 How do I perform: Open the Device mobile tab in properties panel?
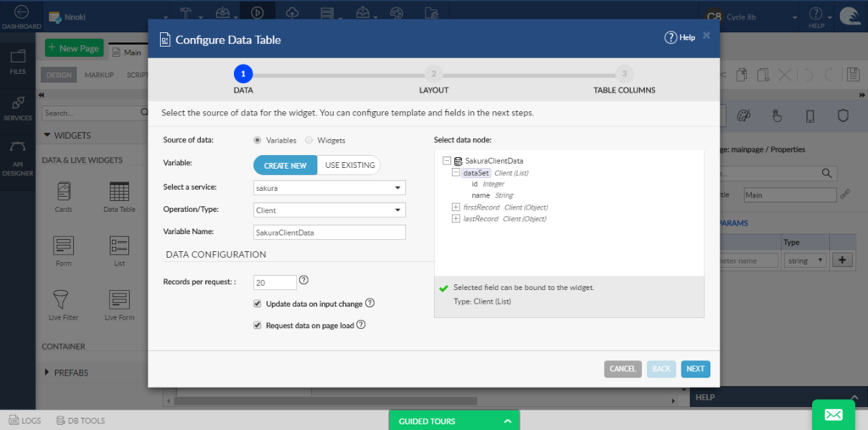click(810, 116)
